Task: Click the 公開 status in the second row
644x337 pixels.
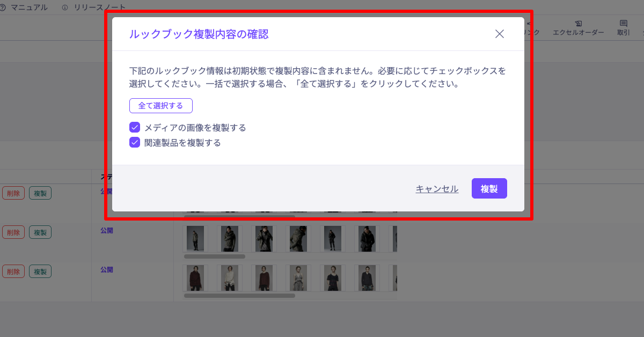Action: pos(107,231)
